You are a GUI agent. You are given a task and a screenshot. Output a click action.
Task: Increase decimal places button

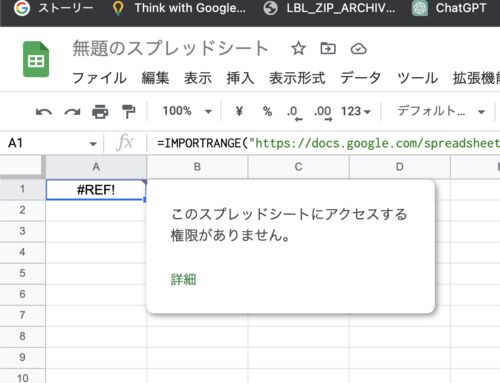[323, 113]
